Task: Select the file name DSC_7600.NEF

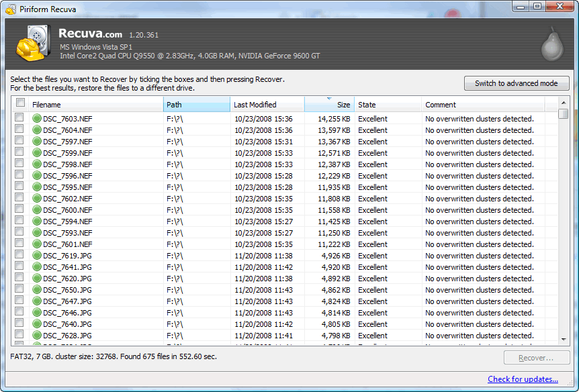Action: pos(68,210)
